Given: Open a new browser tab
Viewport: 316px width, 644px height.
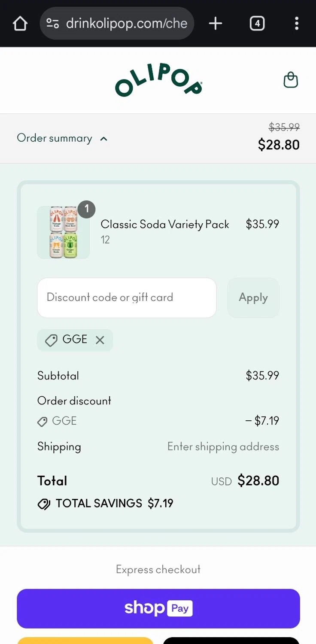Looking at the screenshot, I should (216, 23).
